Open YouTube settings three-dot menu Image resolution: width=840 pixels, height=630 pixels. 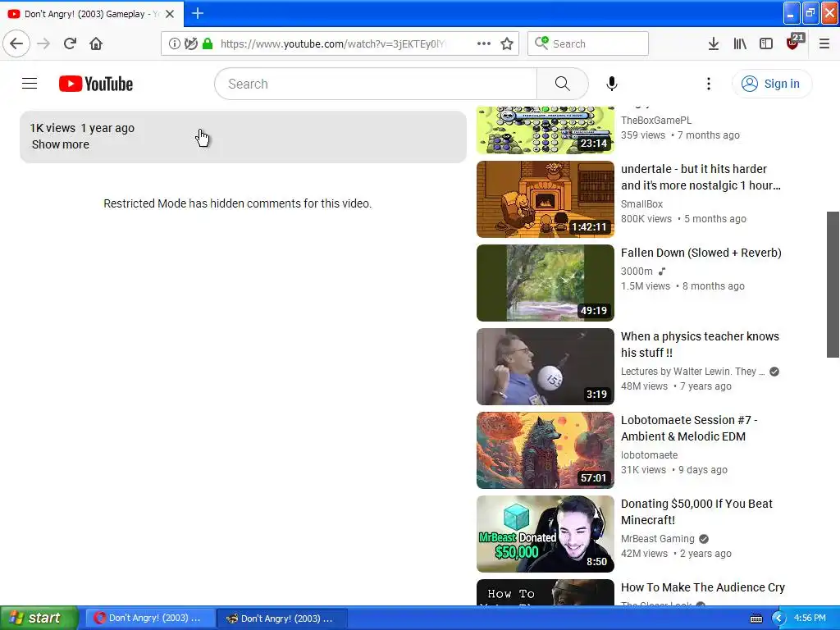(708, 84)
